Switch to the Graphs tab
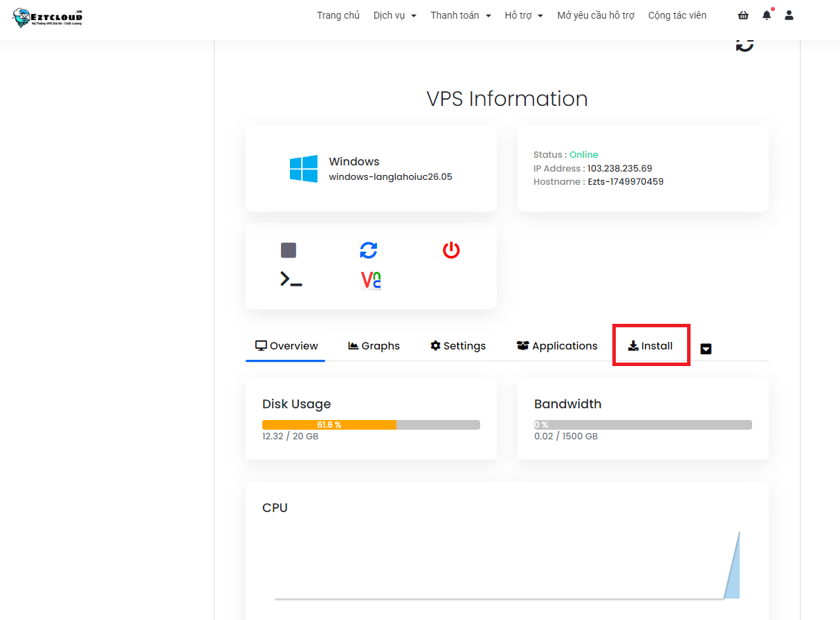This screenshot has width=840, height=620. point(374,346)
